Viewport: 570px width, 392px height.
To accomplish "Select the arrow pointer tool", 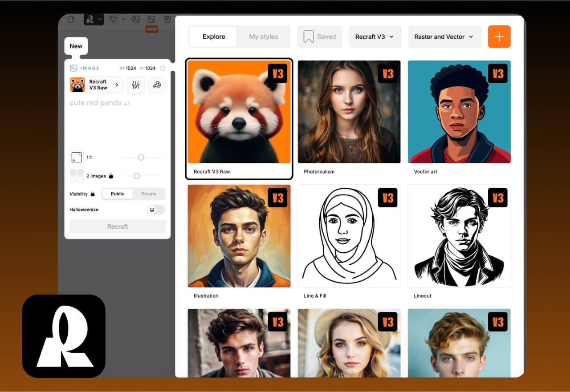I will [113, 19].
